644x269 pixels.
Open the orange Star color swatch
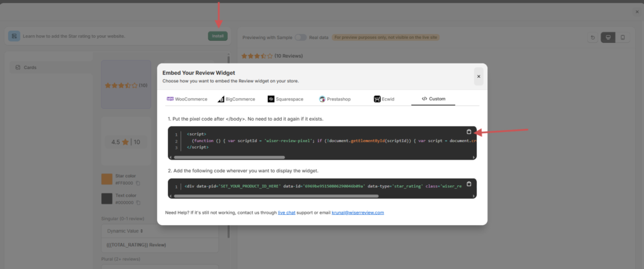[x=107, y=179]
